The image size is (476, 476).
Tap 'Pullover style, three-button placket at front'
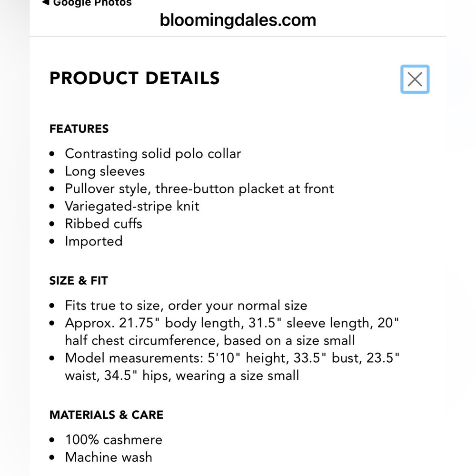(199, 189)
